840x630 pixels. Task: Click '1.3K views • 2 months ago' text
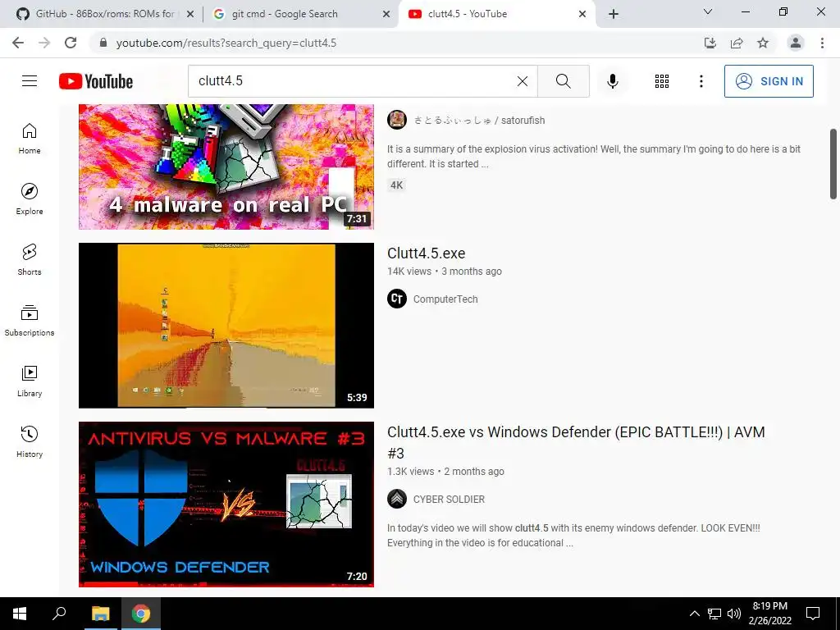coord(445,472)
